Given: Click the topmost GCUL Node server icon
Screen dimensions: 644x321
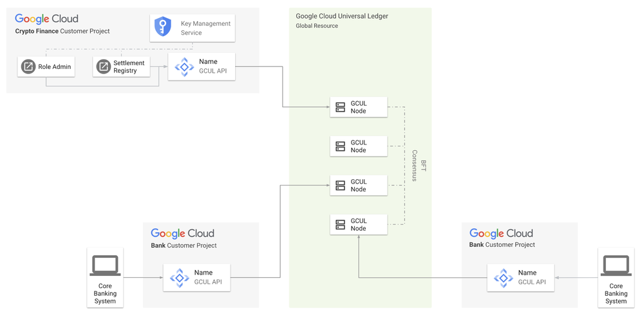Looking at the screenshot, I should point(340,107).
